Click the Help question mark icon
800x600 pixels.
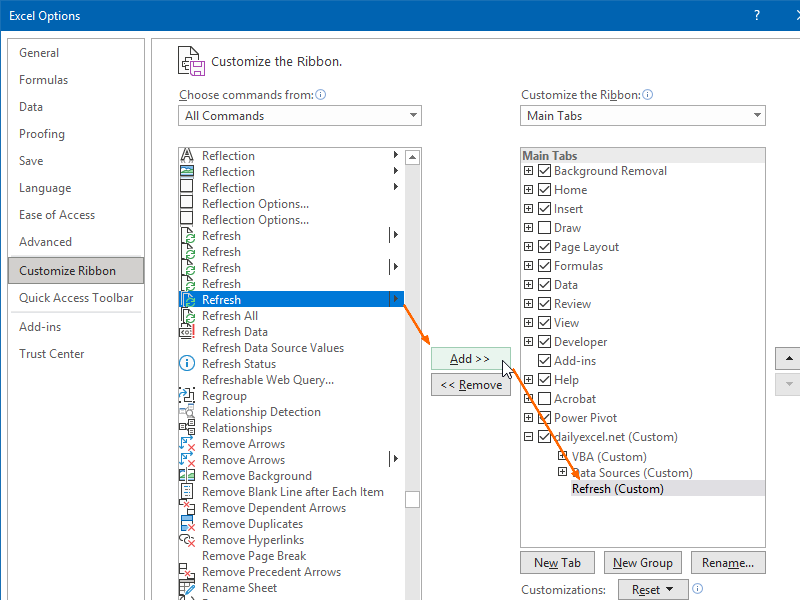[757, 15]
